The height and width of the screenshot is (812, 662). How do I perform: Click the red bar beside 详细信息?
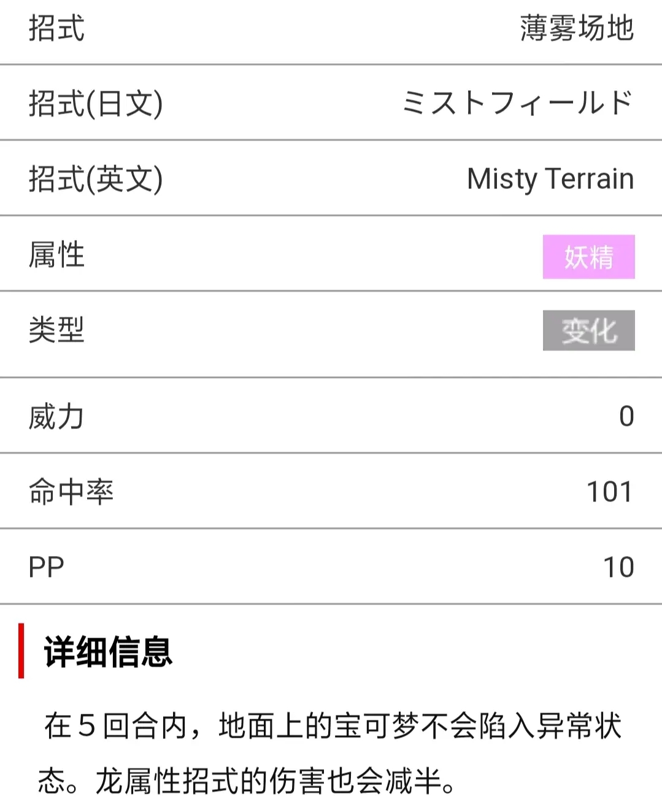(x=21, y=651)
